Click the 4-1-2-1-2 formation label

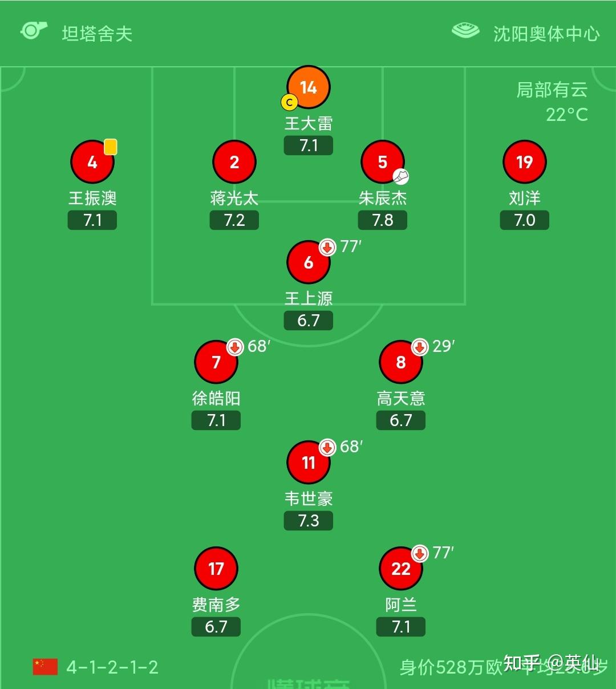112,667
